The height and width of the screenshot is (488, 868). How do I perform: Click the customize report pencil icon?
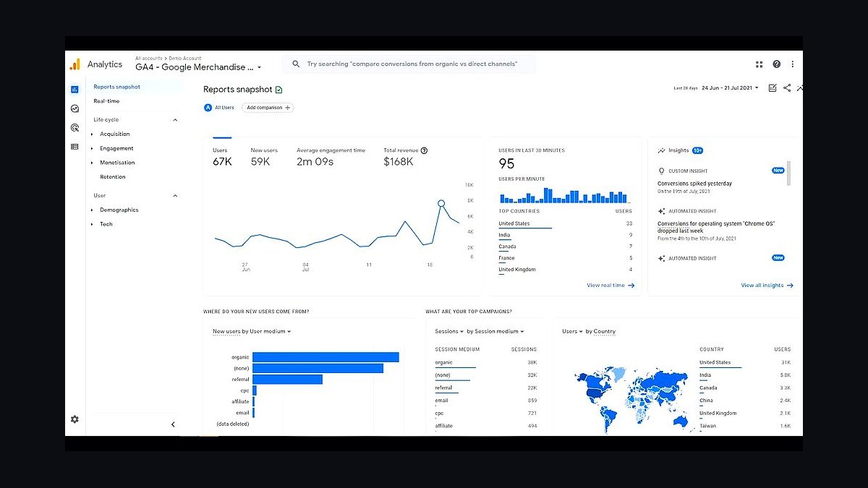click(773, 88)
